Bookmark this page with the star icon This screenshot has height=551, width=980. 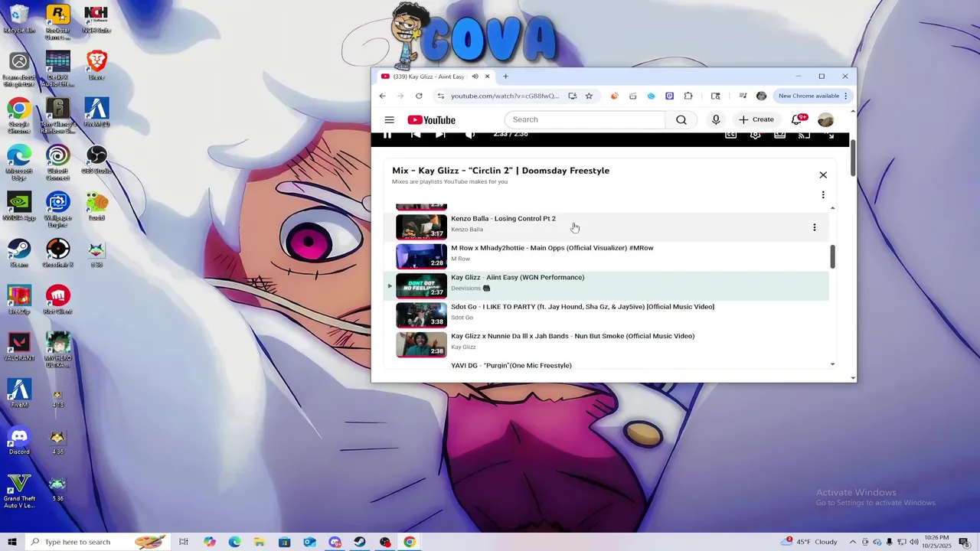pyautogui.click(x=589, y=96)
